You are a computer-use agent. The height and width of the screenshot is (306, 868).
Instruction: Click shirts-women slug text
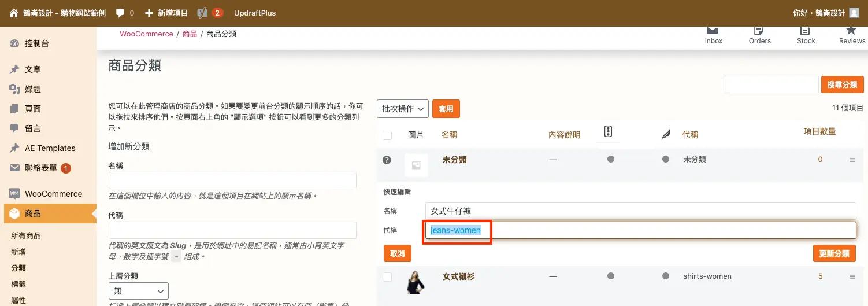pyautogui.click(x=707, y=276)
